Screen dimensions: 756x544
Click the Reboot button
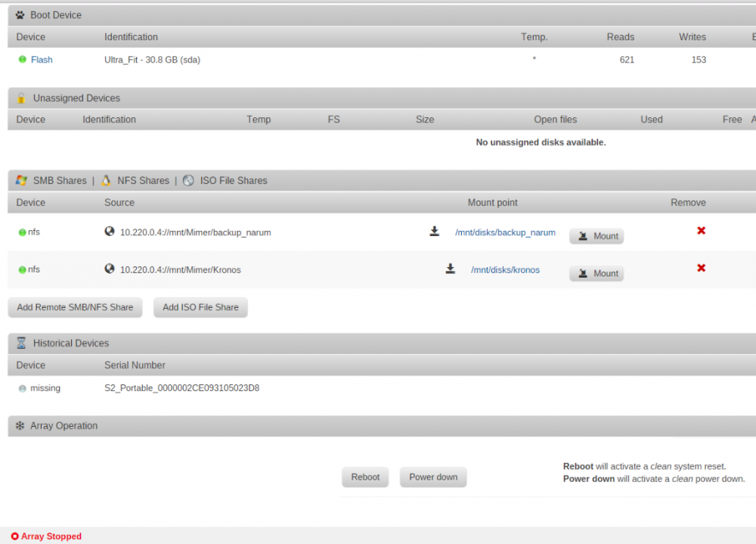365,477
